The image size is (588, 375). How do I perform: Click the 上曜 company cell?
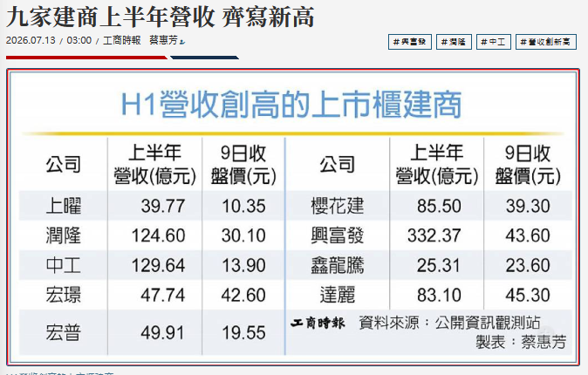pyautogui.click(x=64, y=206)
